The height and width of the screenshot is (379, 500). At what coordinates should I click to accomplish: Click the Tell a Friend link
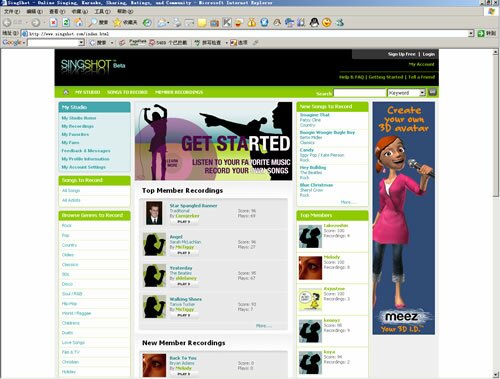click(x=421, y=77)
